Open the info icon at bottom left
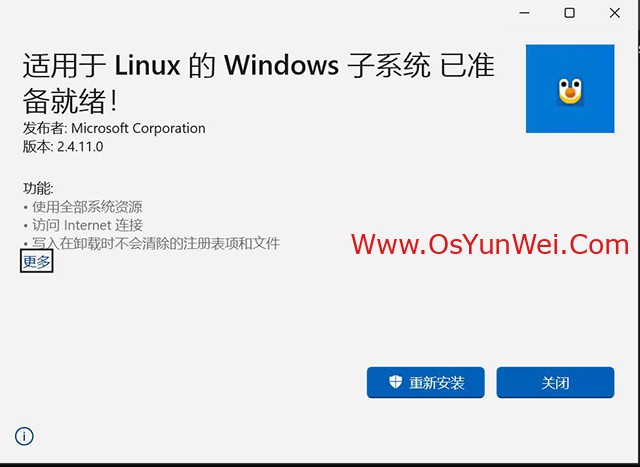This screenshot has width=640, height=467. [24, 436]
